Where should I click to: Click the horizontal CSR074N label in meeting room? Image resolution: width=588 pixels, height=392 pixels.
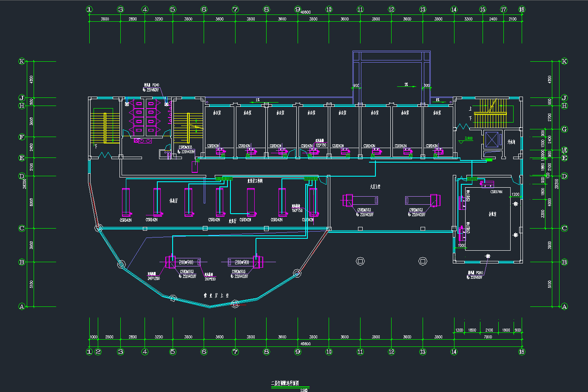(x=496, y=192)
